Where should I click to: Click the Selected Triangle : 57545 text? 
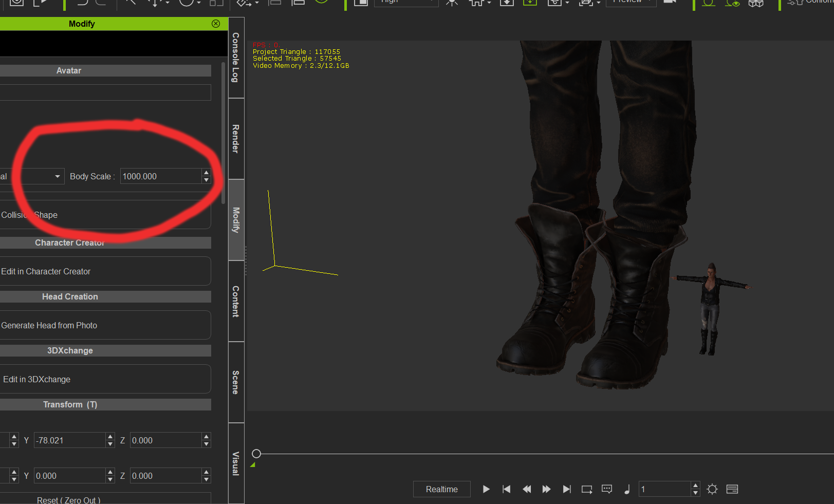click(x=297, y=59)
